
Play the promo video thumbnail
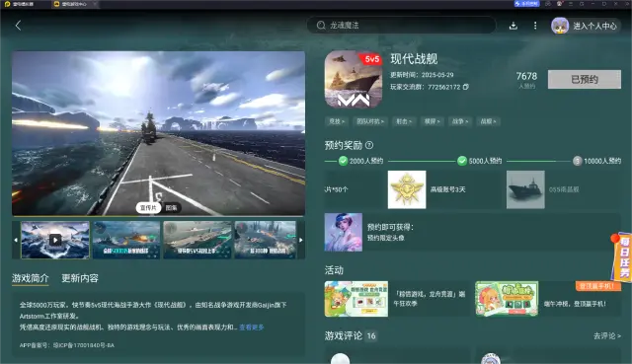click(x=55, y=240)
